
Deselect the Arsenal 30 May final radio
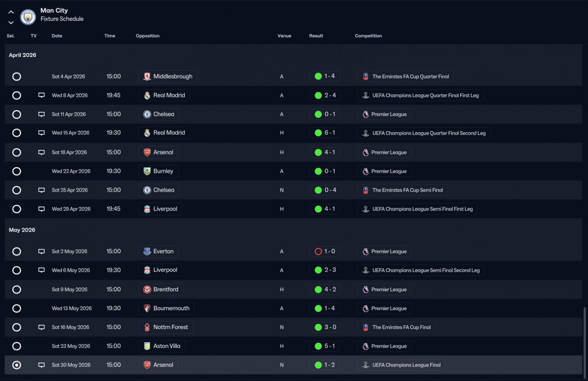tap(17, 365)
